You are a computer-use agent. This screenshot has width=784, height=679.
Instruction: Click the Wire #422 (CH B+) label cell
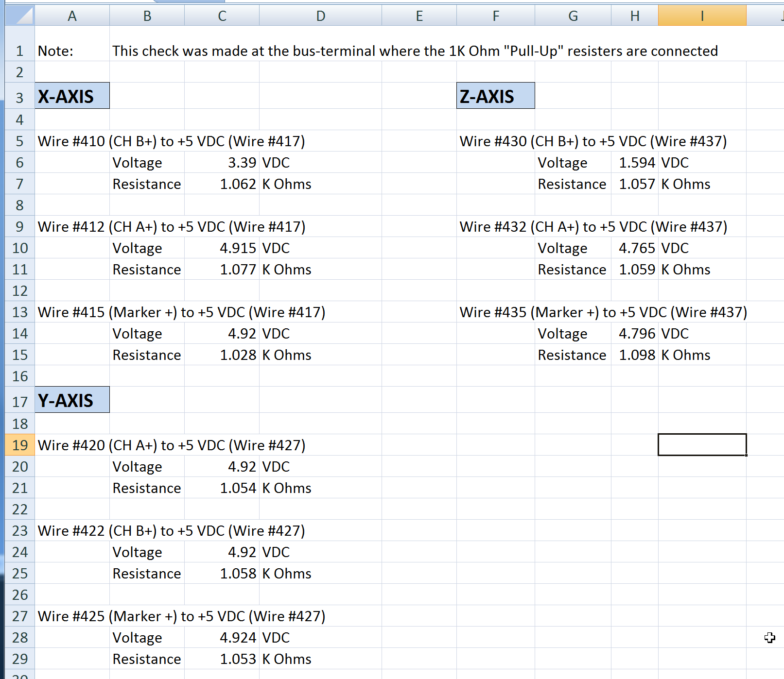coord(72,531)
